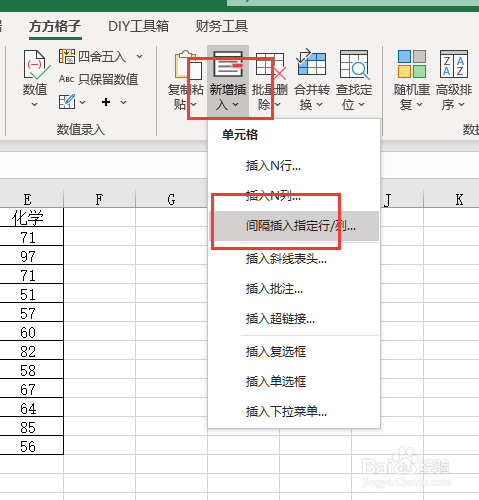This screenshot has width=479, height=500.
Task: Switch to the 方方格子 ribbon tab
Action: tap(55, 26)
